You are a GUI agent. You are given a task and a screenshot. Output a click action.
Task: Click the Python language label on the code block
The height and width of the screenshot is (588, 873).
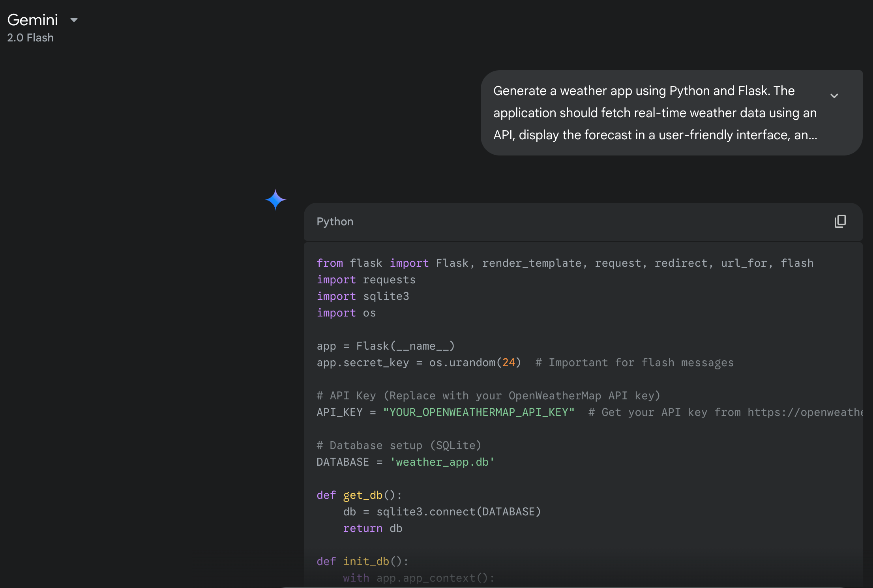[x=335, y=221]
